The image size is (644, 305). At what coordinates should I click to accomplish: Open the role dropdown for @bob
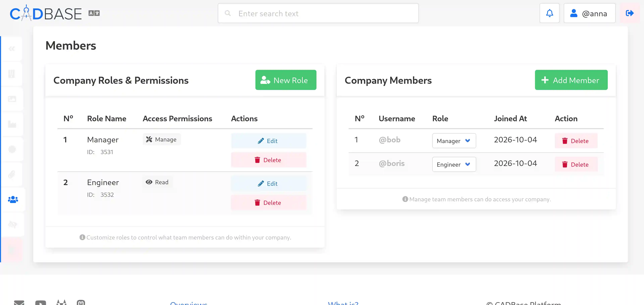coord(454,141)
